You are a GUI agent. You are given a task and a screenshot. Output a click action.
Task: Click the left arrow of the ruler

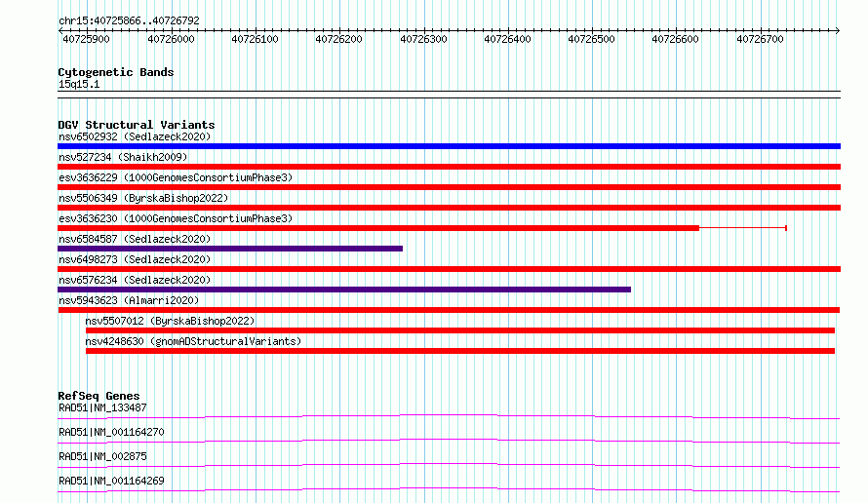60,30
